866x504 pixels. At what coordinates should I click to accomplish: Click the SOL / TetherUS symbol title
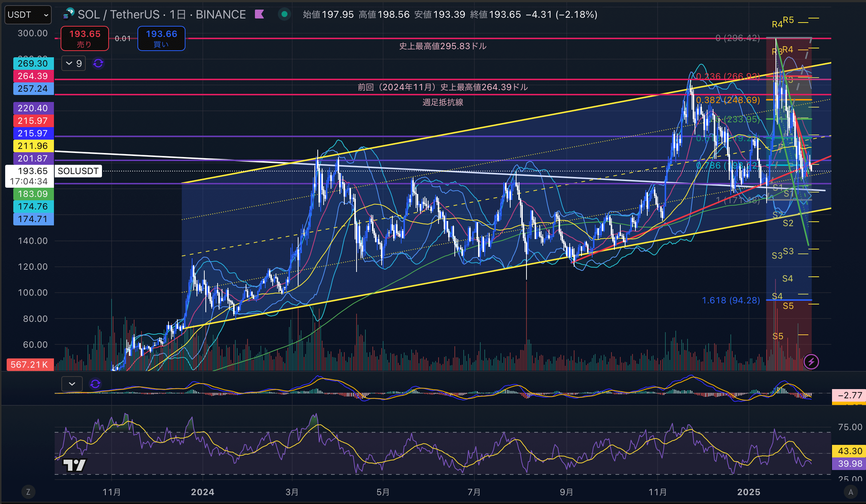click(119, 14)
